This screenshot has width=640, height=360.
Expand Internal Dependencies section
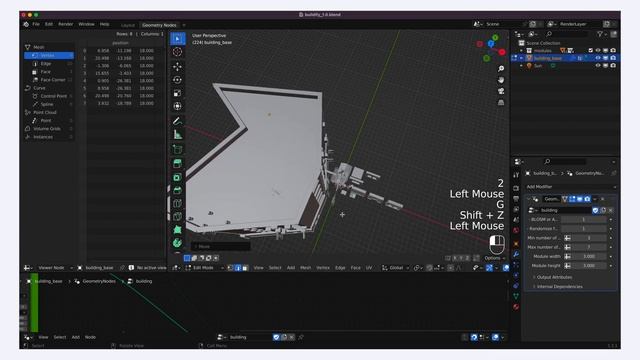point(560,287)
